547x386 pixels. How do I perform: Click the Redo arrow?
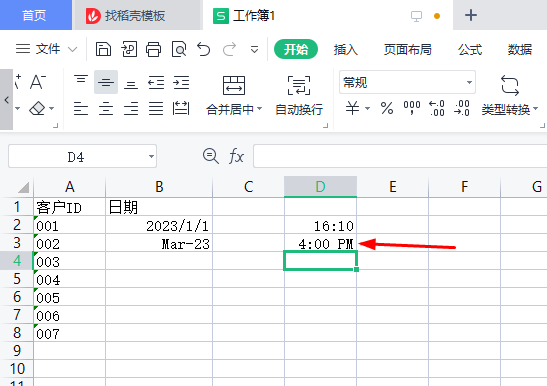(229, 49)
